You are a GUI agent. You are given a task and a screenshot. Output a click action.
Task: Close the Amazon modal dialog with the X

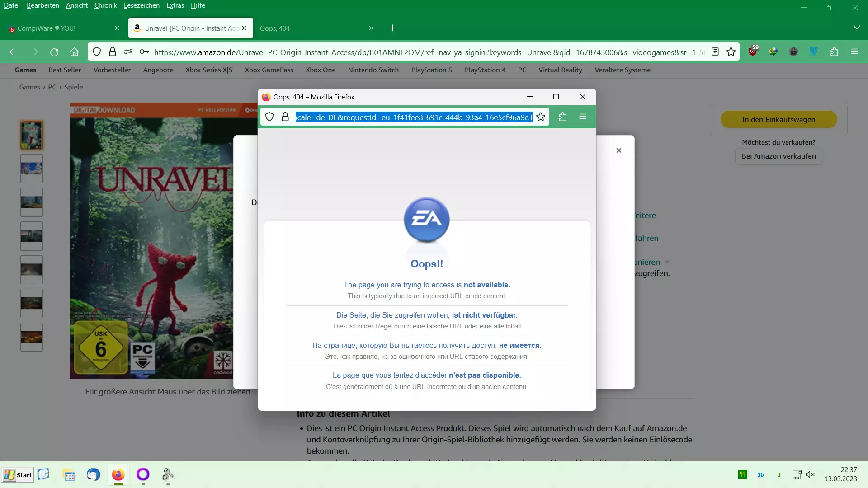coord(619,150)
